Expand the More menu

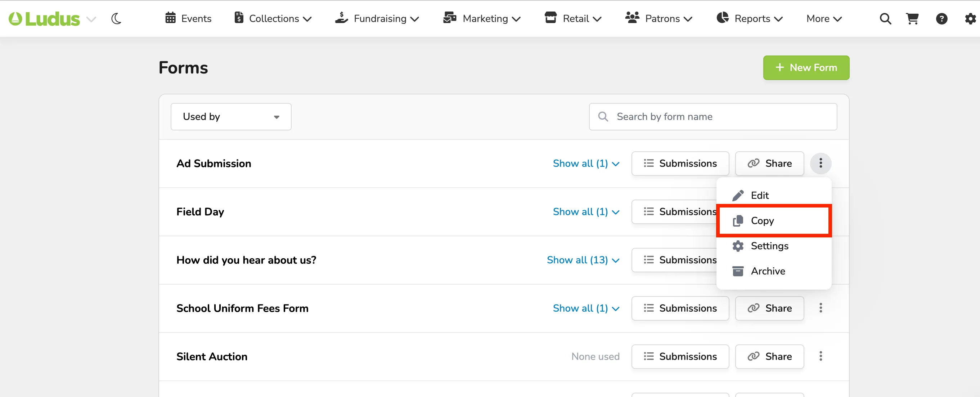pos(824,18)
